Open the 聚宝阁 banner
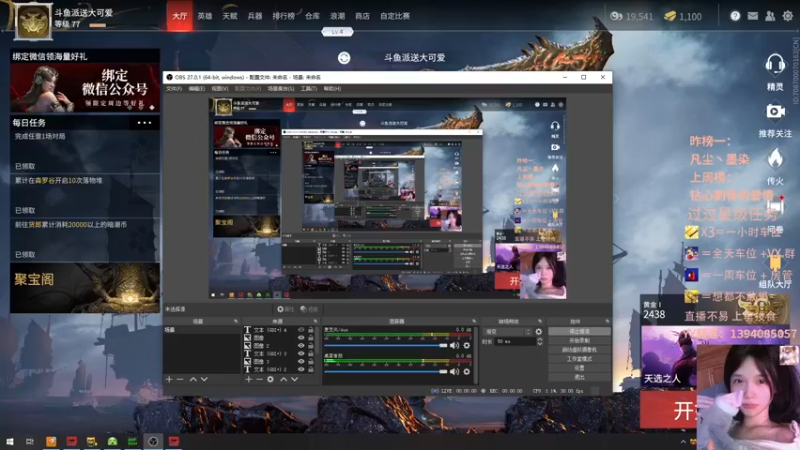This screenshot has height=450, width=800. point(85,288)
